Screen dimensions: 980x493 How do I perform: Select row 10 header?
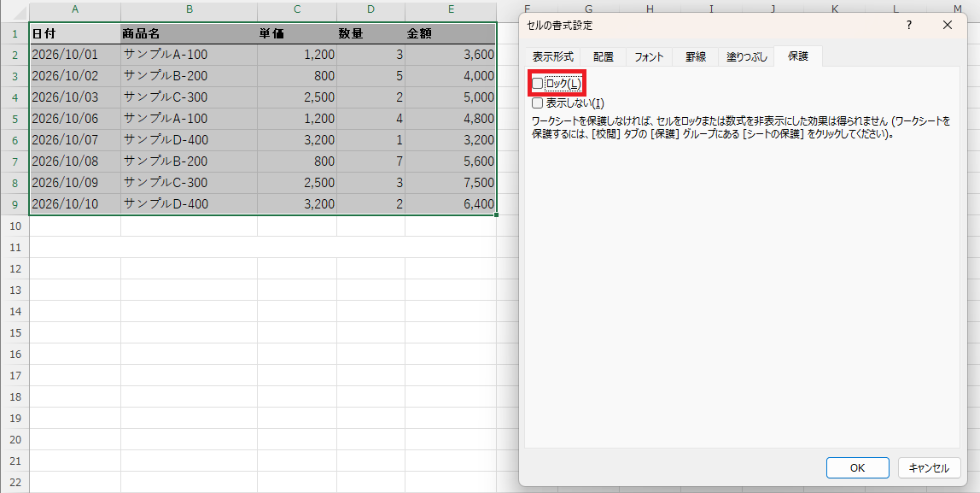pyautogui.click(x=15, y=226)
